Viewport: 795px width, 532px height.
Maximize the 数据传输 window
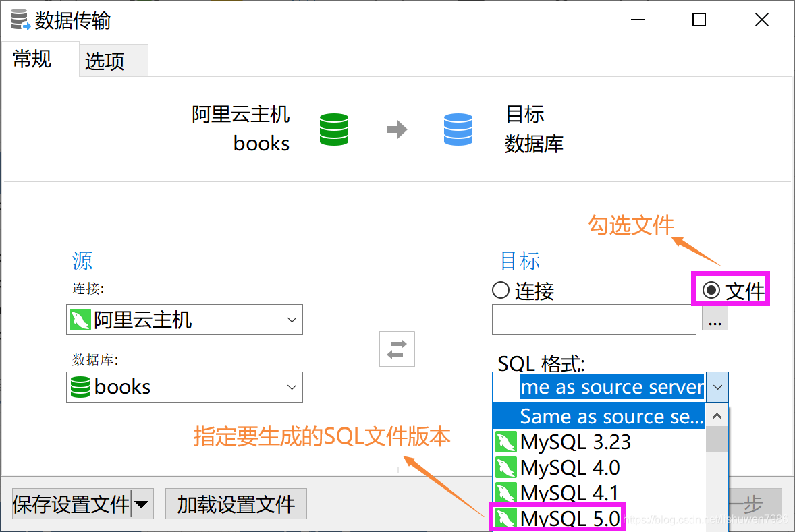[699, 20]
